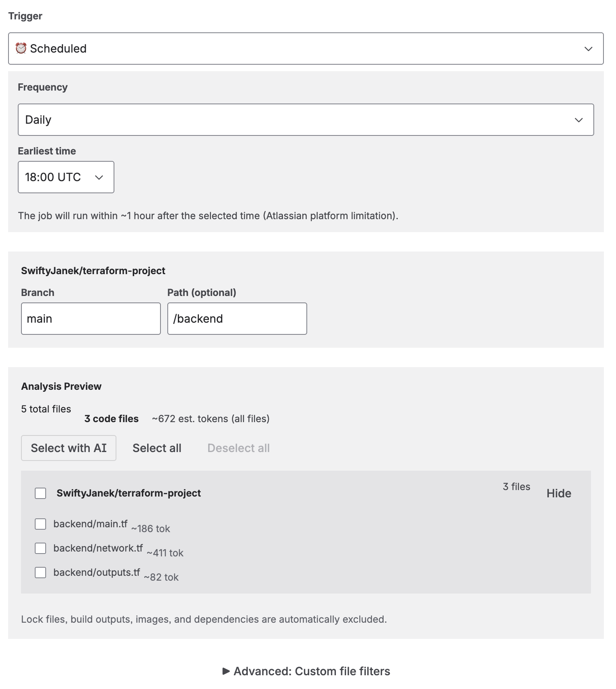Screen dimensions: 616x689
Task: Open the Frequency dropdown
Action: click(x=306, y=119)
